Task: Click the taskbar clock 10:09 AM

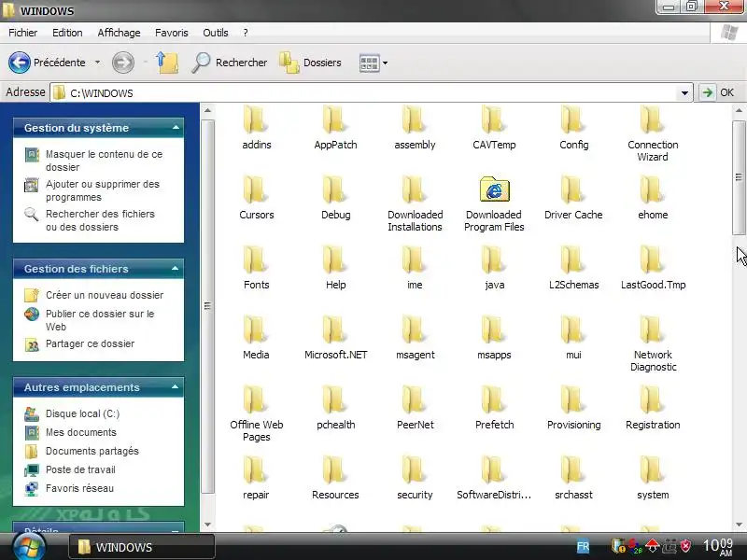Action: (718, 547)
